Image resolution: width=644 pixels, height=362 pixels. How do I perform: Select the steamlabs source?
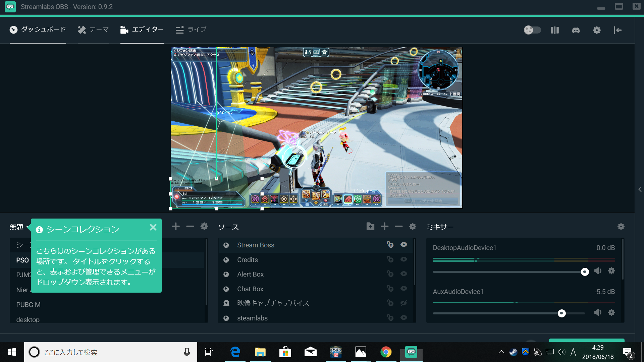click(316, 318)
